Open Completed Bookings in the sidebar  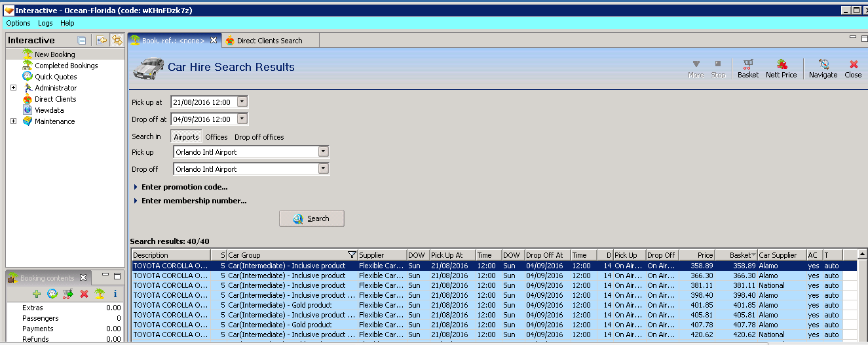(x=66, y=66)
